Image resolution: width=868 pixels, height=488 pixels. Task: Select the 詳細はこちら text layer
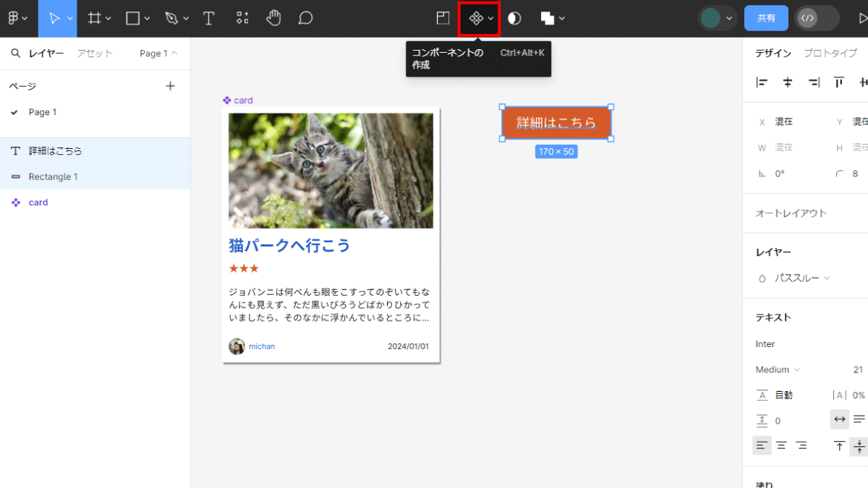95,151
